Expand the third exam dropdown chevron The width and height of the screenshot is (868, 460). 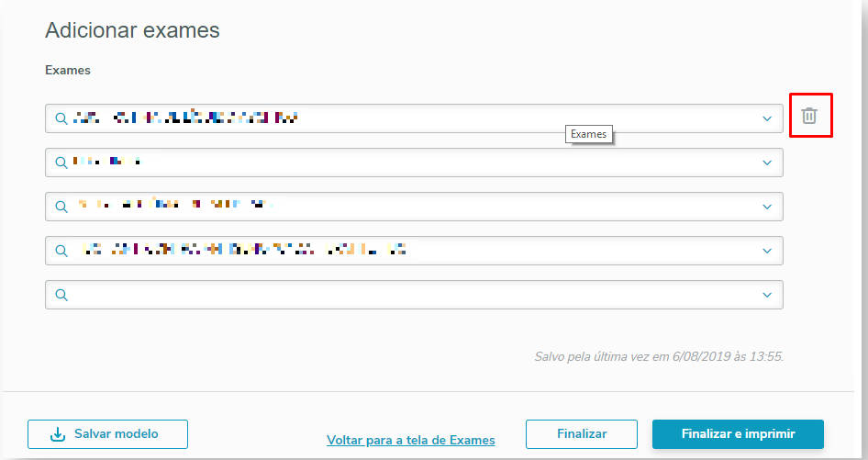coord(767,207)
